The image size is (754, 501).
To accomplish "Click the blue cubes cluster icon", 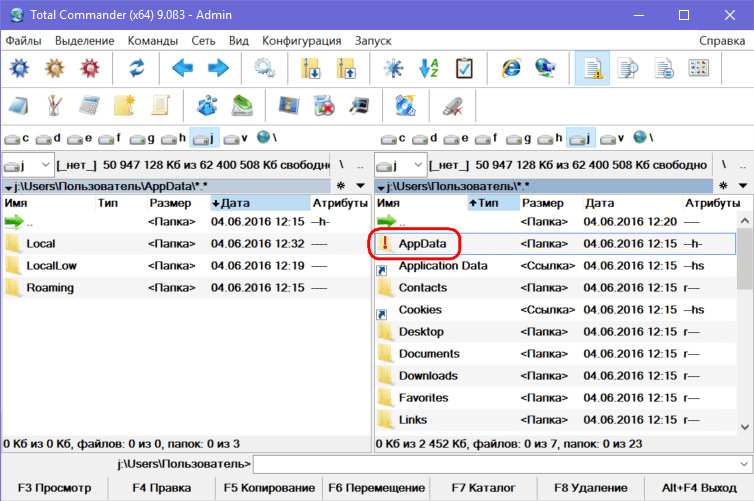I will [x=207, y=105].
